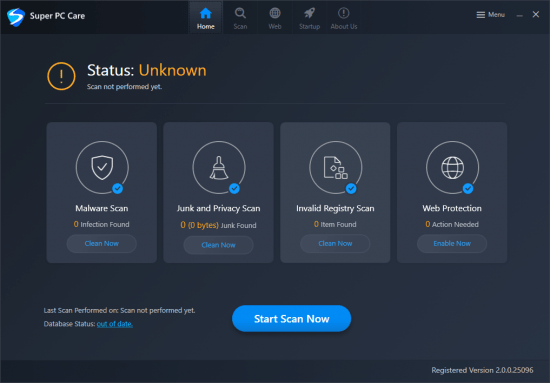Screen dimensions: 550x383
Task: Click the Super PC Care logo icon
Action: pyautogui.click(x=16, y=17)
